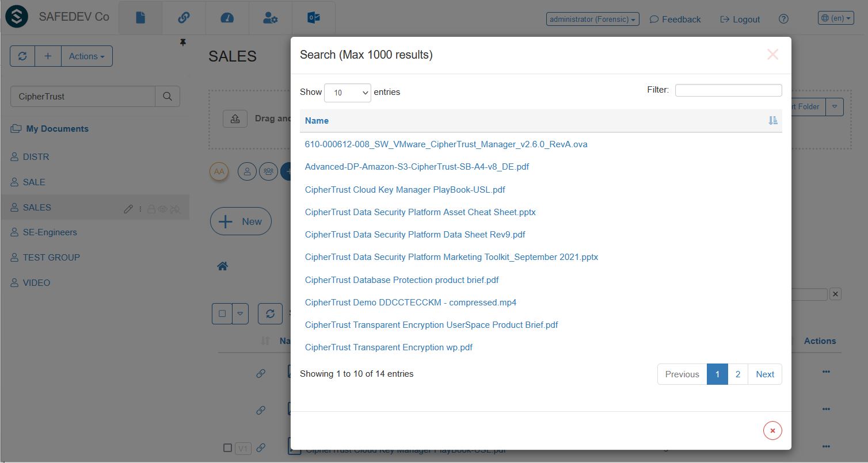The width and height of the screenshot is (868, 463).
Task: Click the upload icon in the drag area
Action: 235,118
